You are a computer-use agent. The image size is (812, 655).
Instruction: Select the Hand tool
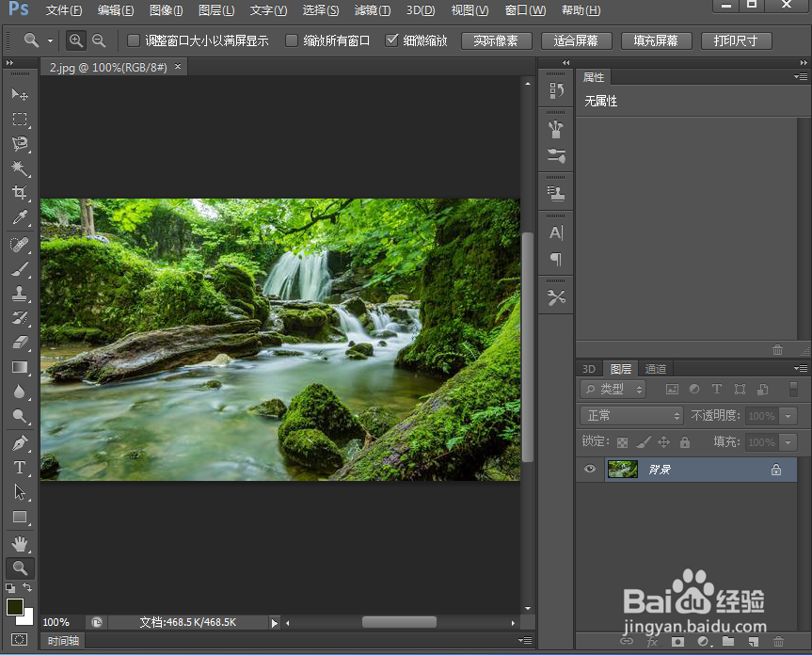pos(20,544)
